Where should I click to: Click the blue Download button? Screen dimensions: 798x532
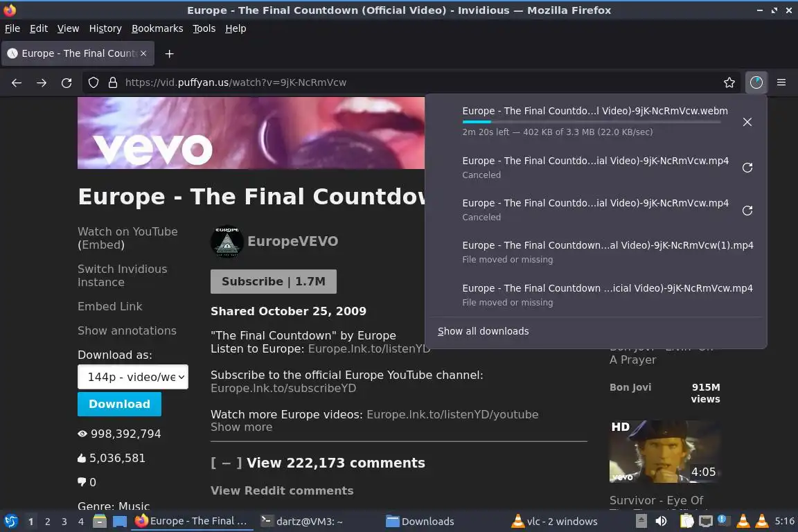(x=120, y=404)
